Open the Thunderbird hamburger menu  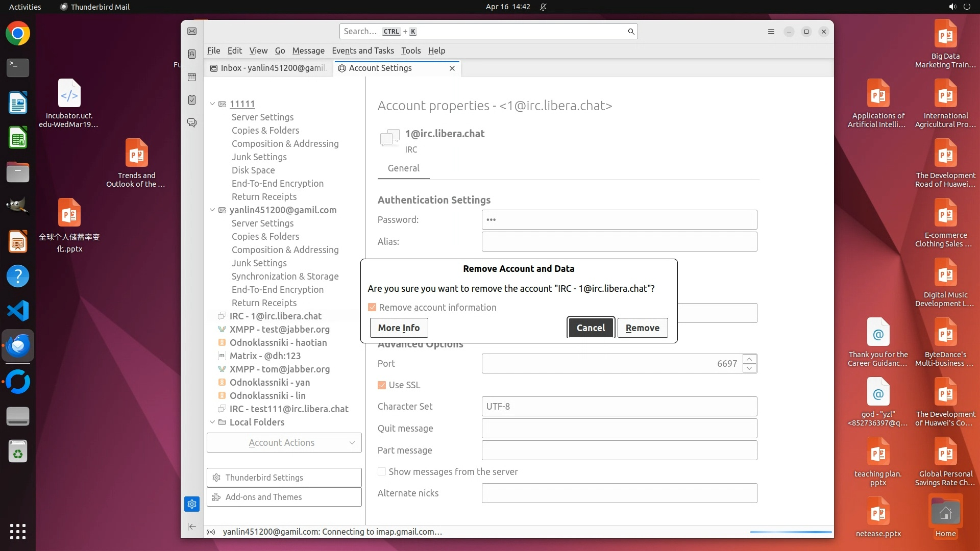[771, 32]
